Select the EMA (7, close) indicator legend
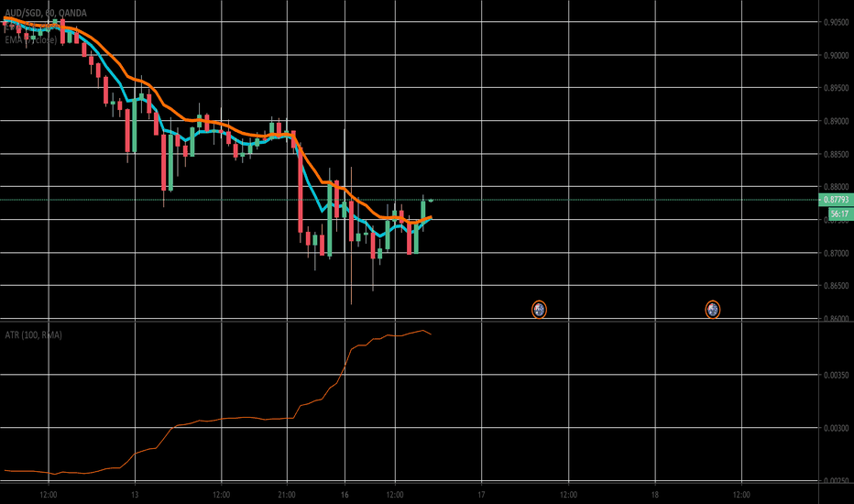854x504 pixels. pyautogui.click(x=31, y=39)
